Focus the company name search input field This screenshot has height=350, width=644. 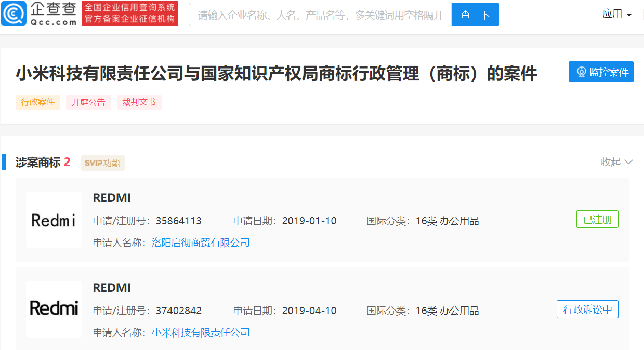(x=320, y=15)
